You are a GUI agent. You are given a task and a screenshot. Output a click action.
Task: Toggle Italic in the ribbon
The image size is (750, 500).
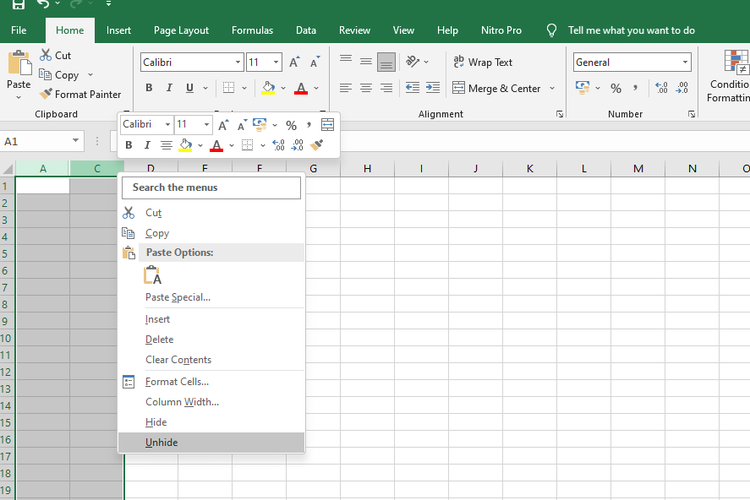click(169, 88)
